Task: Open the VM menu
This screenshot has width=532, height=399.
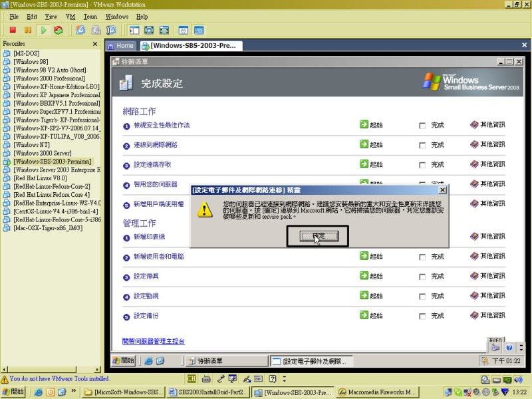Action: tap(70, 17)
